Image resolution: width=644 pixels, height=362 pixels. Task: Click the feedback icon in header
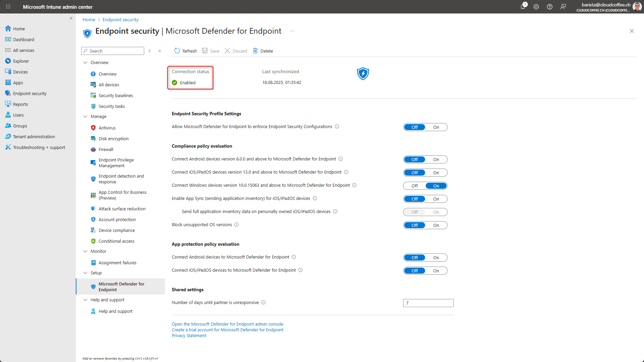[563, 7]
